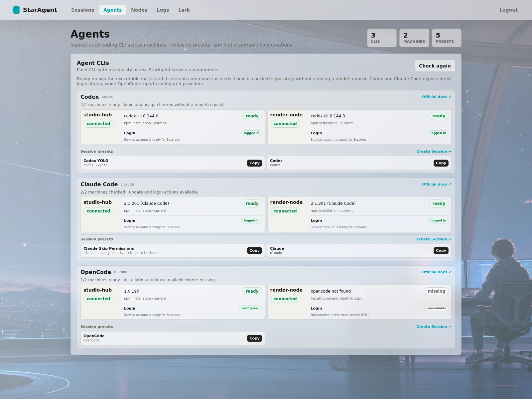Click 'opencode not found' text
532x399 pixels.
coord(331,291)
